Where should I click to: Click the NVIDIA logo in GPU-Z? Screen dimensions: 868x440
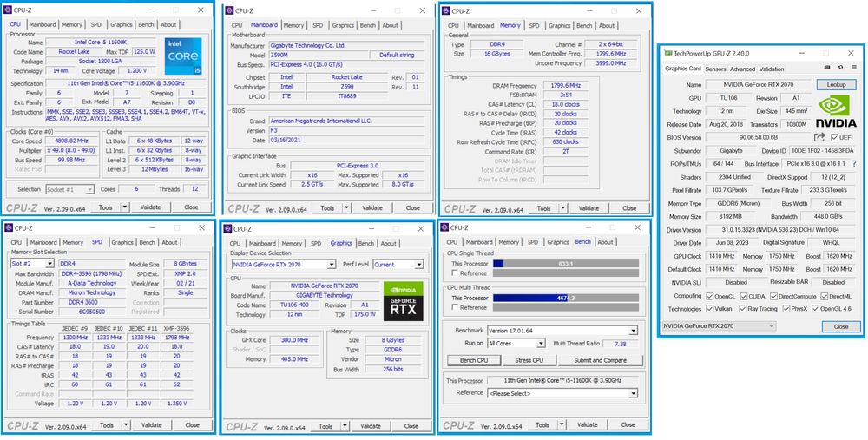pos(835,112)
